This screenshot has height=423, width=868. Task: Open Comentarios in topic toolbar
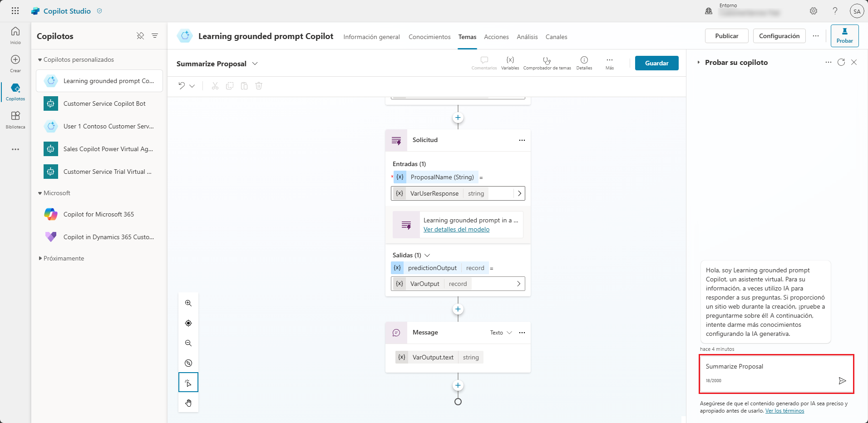coord(484,63)
